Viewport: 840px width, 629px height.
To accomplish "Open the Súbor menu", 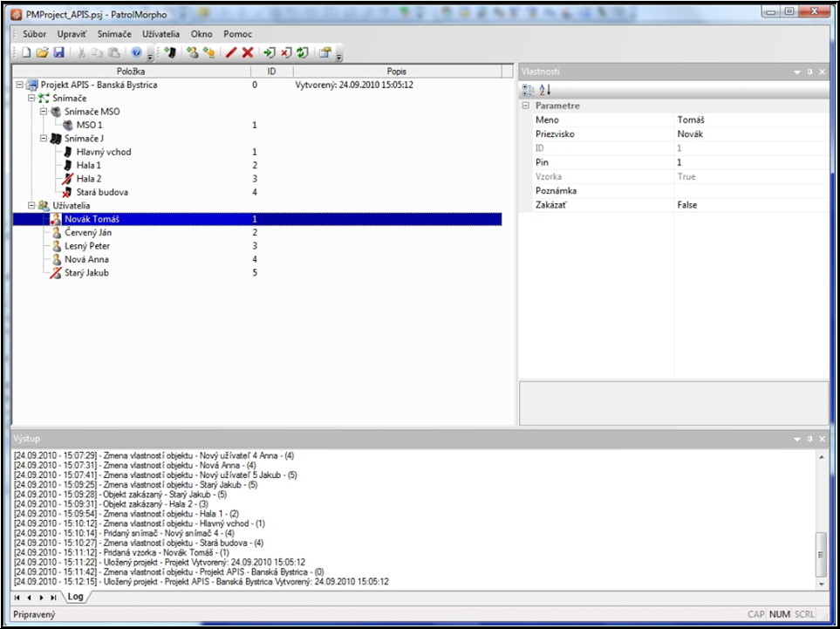I will pyautogui.click(x=35, y=33).
